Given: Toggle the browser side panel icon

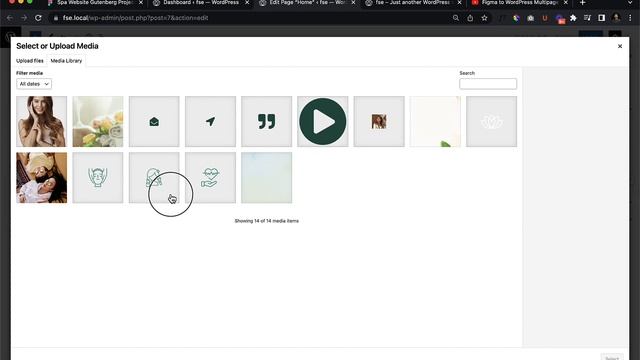Looking at the screenshot, I should coord(602,18).
